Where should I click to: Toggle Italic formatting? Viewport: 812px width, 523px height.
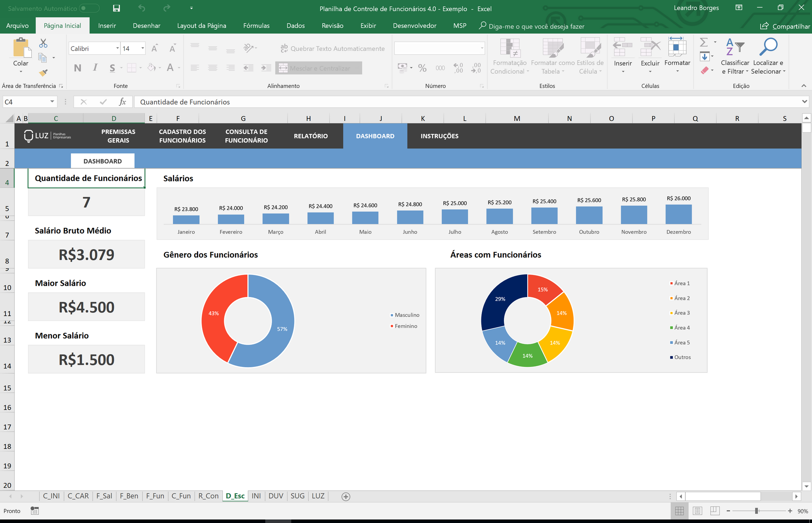(95, 68)
